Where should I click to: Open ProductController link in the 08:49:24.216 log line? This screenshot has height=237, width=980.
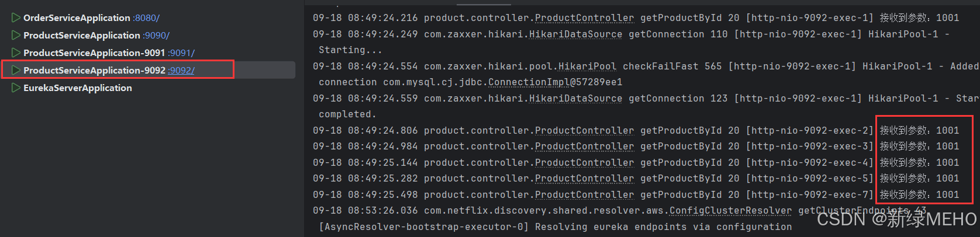tap(584, 18)
